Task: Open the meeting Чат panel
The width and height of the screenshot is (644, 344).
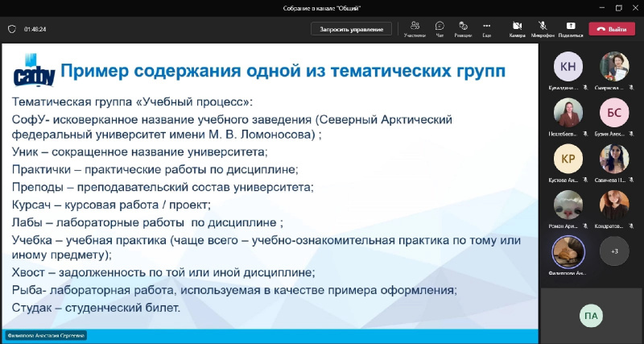Action: point(440,29)
